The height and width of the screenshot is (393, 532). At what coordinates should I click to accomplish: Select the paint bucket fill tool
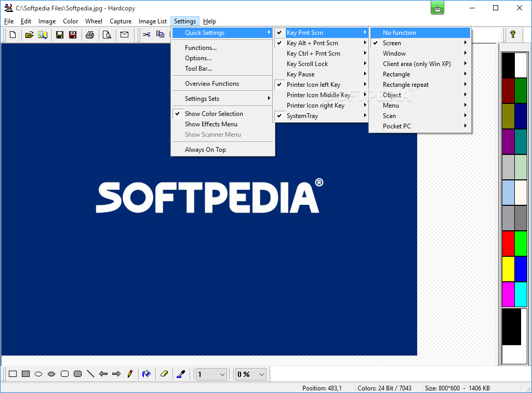pyautogui.click(x=147, y=374)
